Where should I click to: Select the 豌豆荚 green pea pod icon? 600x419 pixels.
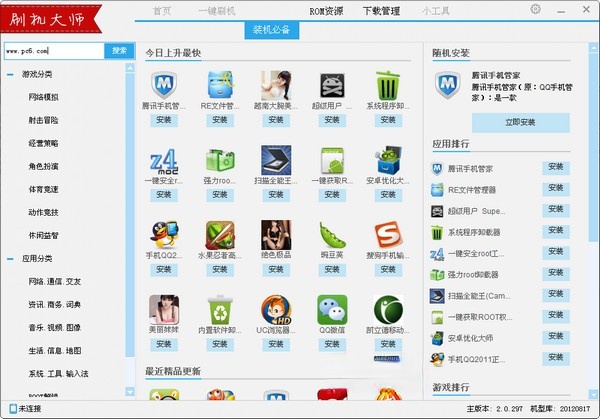[x=332, y=235]
